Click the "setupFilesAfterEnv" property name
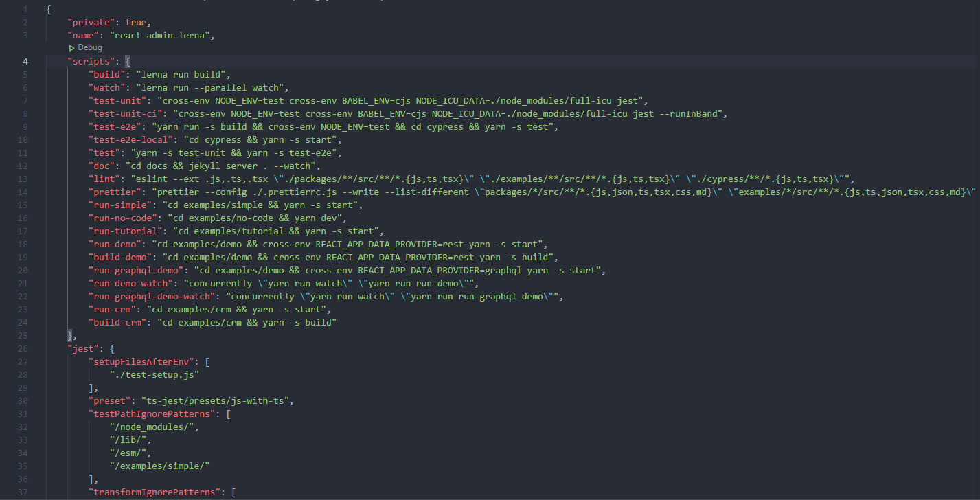 coord(140,361)
